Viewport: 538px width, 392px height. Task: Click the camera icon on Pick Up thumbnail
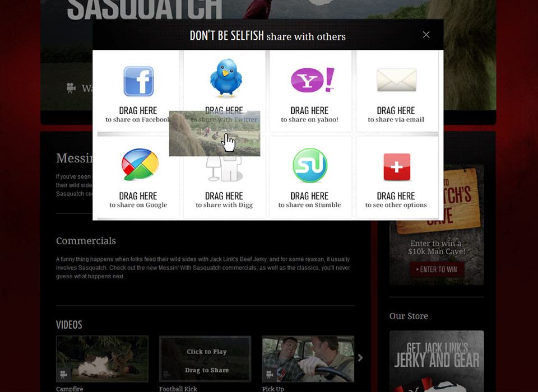pyautogui.click(x=270, y=375)
